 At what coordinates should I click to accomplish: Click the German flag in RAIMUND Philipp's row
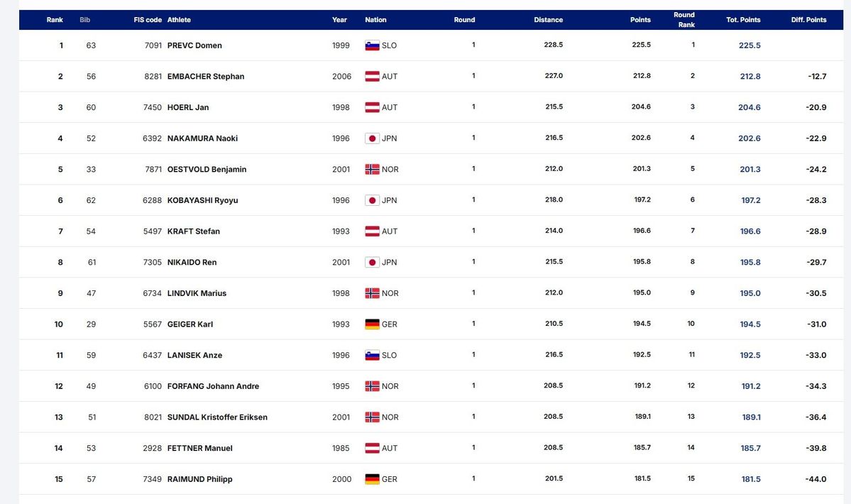coord(372,479)
